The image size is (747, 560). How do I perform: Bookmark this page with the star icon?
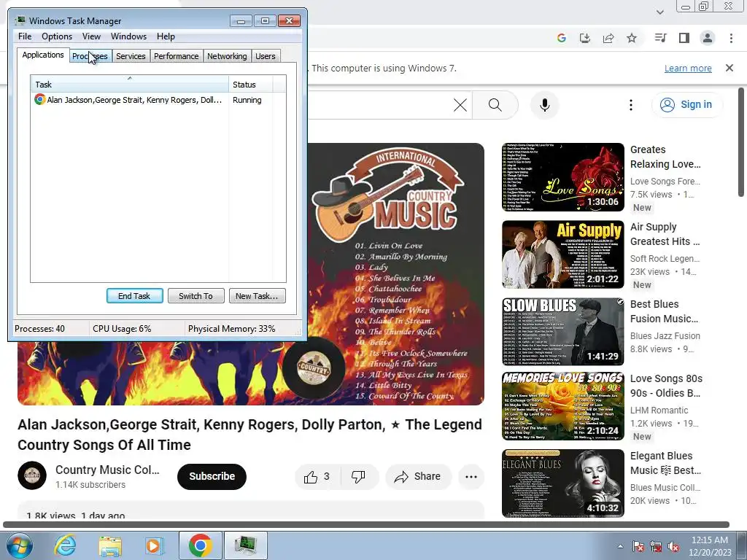(x=632, y=38)
